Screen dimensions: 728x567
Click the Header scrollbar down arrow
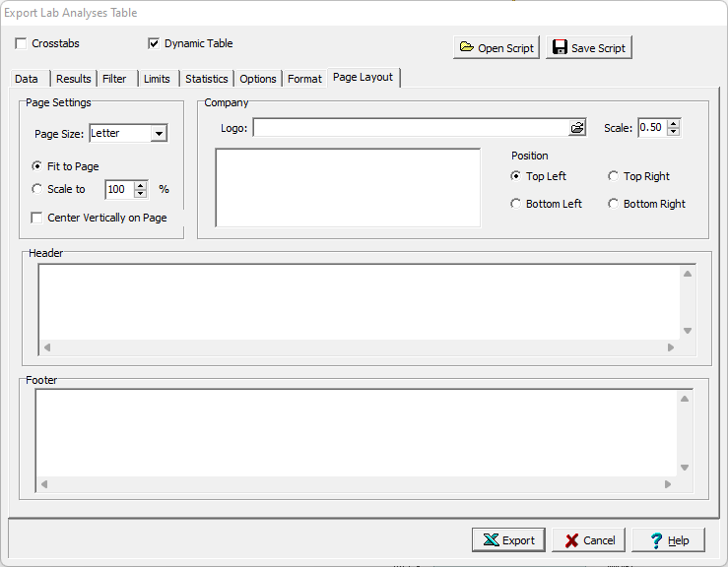[687, 331]
